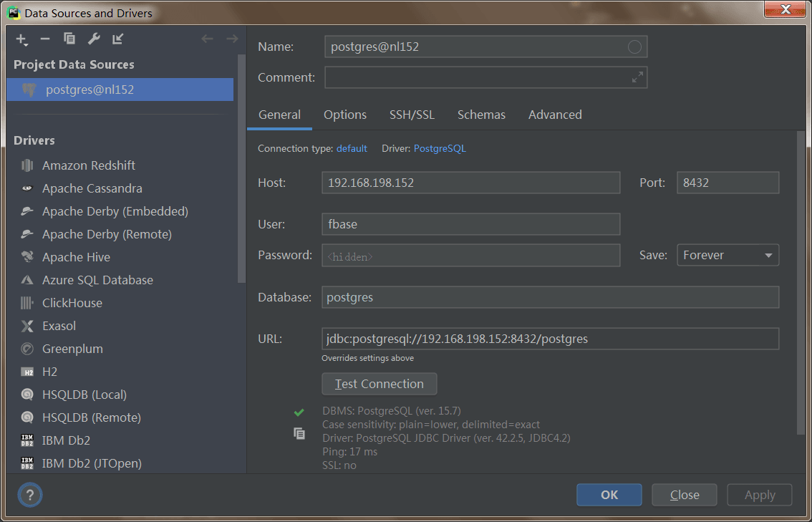The image size is (812, 522).
Task: Click the 'Ping: 17 ms' text
Action: [349, 452]
